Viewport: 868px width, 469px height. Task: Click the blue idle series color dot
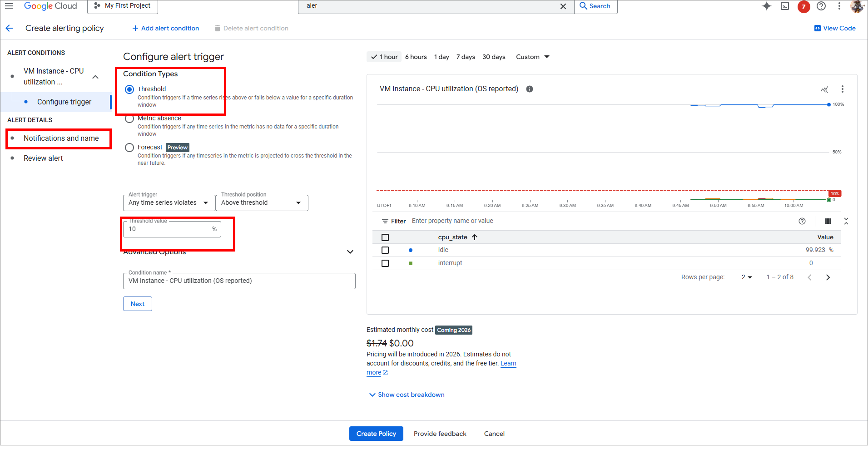click(411, 250)
